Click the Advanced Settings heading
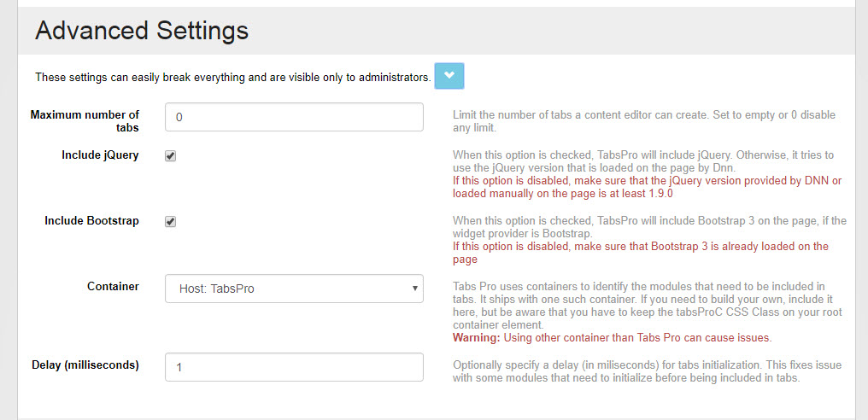Image resolution: width=868 pixels, height=420 pixels. pyautogui.click(x=142, y=31)
